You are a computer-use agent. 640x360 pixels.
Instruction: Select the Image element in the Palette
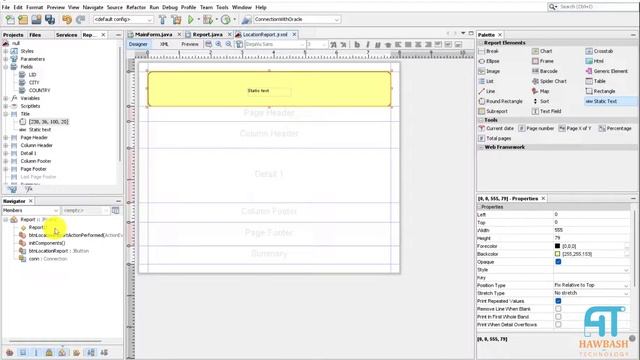coord(489,71)
